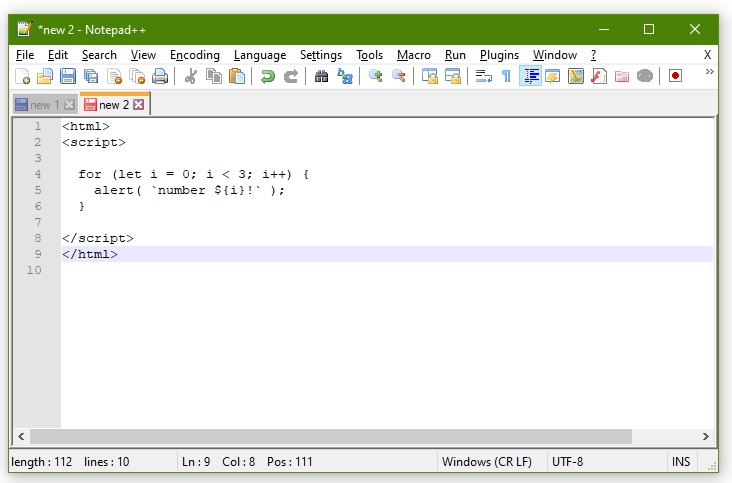Open the Function List panel icon
Screen dimensions: 732x483
(x=599, y=76)
